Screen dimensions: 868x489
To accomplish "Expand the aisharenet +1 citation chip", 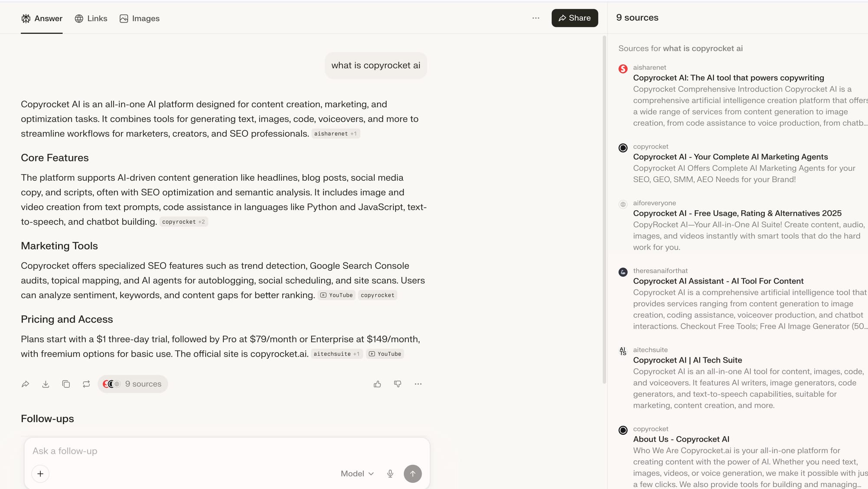I will [335, 133].
